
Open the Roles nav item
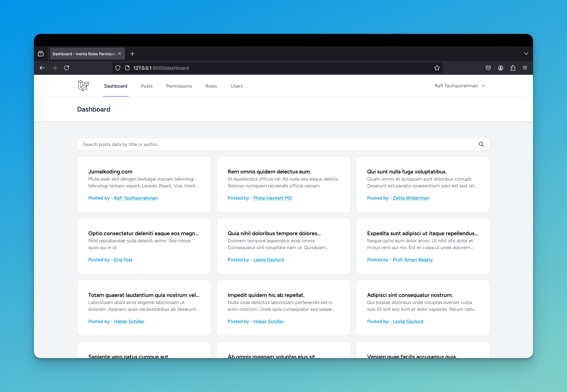pos(211,86)
